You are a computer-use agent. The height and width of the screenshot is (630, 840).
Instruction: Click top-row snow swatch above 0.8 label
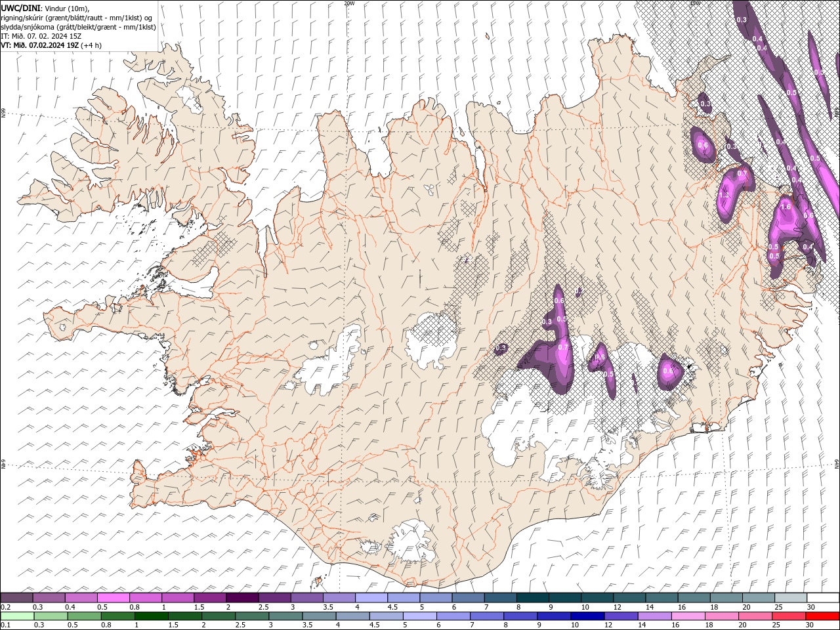145,598
